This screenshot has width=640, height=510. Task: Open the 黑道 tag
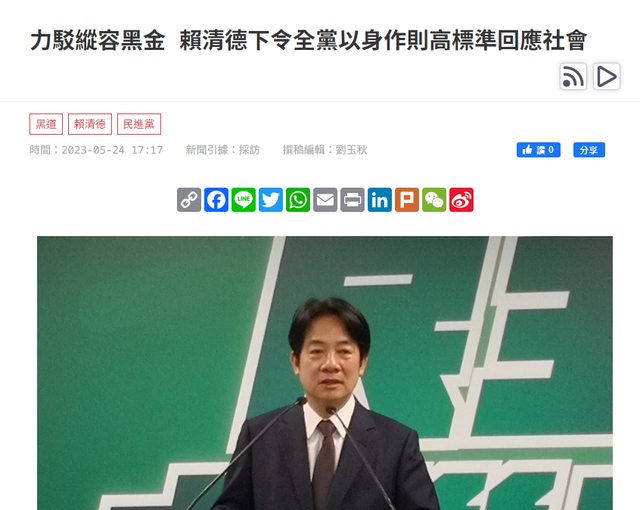46,124
